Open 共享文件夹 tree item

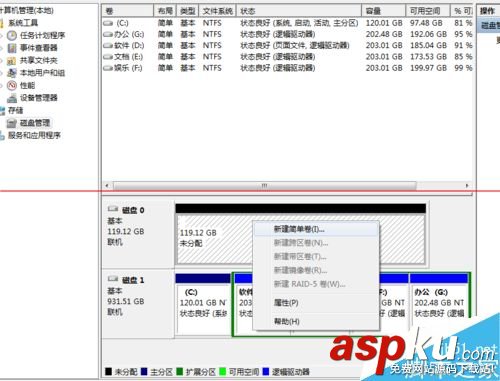click(39, 60)
